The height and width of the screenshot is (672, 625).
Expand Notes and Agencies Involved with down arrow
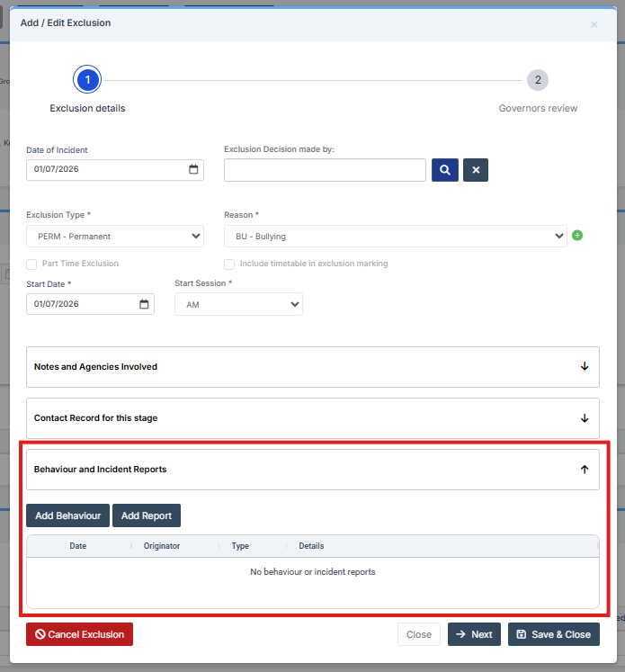[585, 366]
